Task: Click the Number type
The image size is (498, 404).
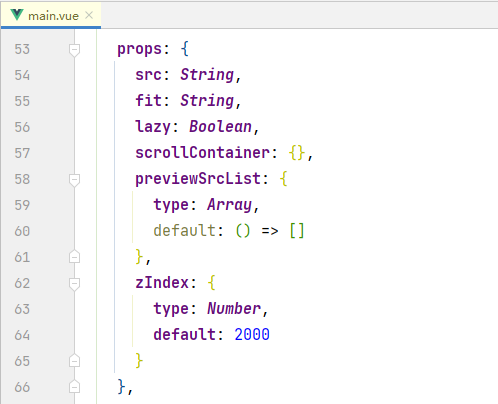Action: pyautogui.click(x=234, y=309)
